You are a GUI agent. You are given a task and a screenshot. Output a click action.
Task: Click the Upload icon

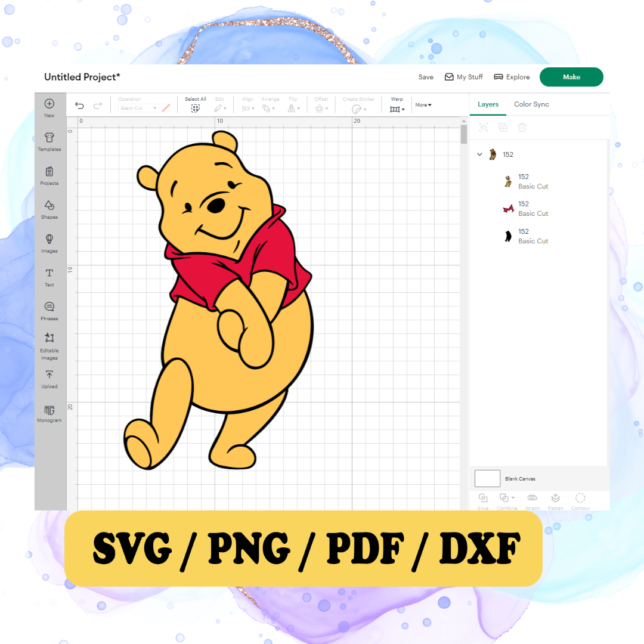pos(49,374)
